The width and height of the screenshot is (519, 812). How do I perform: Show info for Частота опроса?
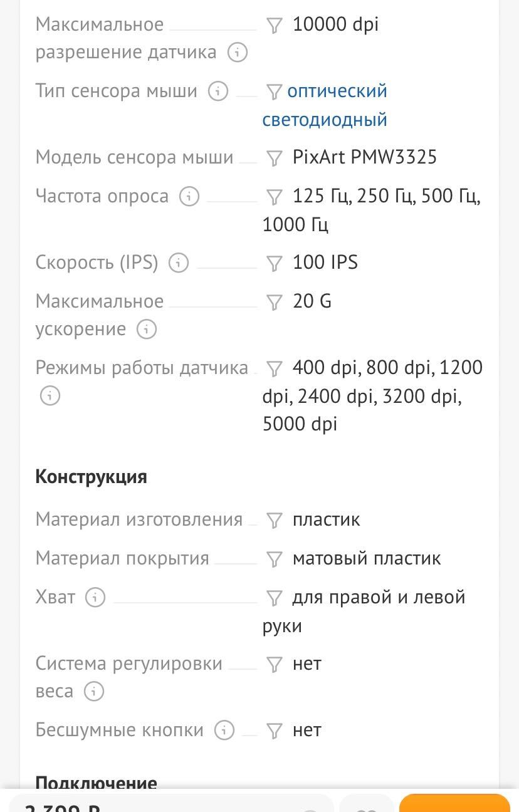click(189, 196)
